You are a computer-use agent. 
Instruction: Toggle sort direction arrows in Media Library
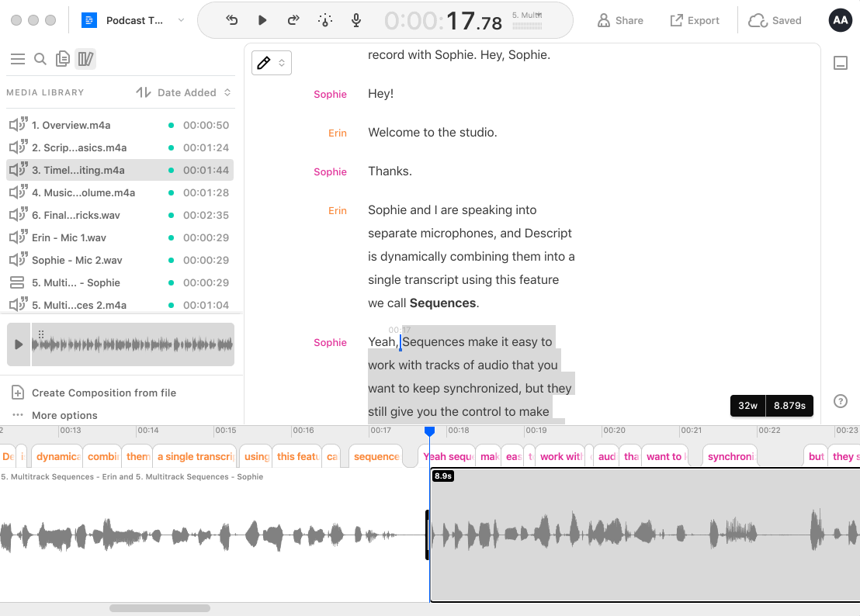[143, 92]
